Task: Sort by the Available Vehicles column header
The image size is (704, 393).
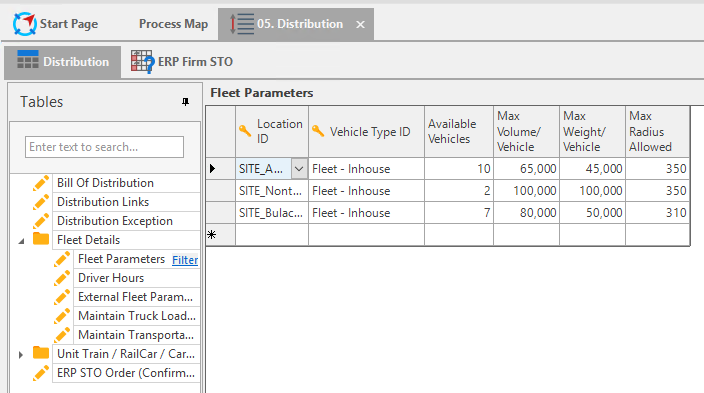Action: point(459,132)
